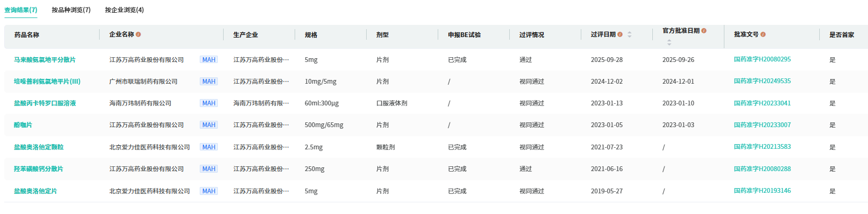868x214 pixels.
Task: Open approval number 国药准字H20213583
Action: (762, 147)
